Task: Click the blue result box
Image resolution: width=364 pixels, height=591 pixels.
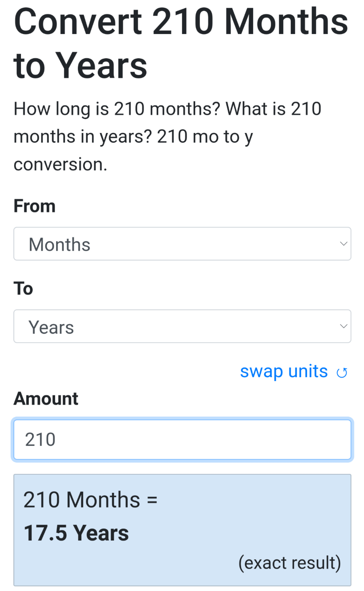Action: coord(182,530)
